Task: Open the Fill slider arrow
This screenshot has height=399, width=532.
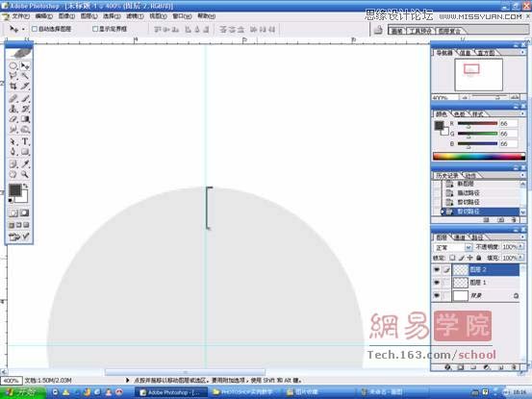Action: tap(520, 258)
